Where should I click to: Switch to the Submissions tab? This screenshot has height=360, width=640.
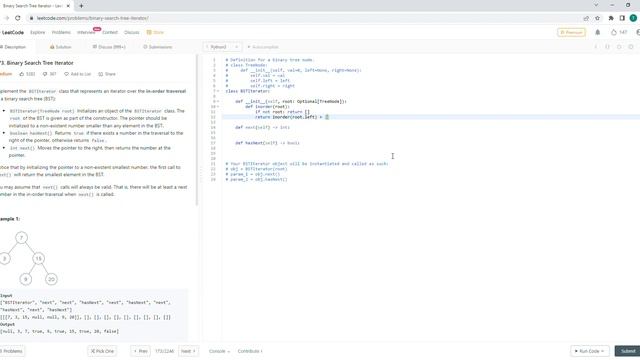(x=158, y=47)
